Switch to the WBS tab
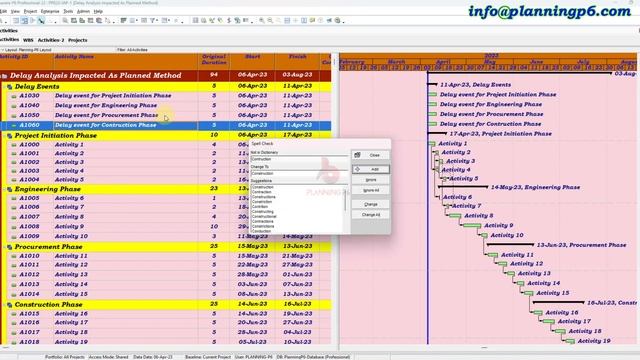Screen dimensions: 640x360 28,40
